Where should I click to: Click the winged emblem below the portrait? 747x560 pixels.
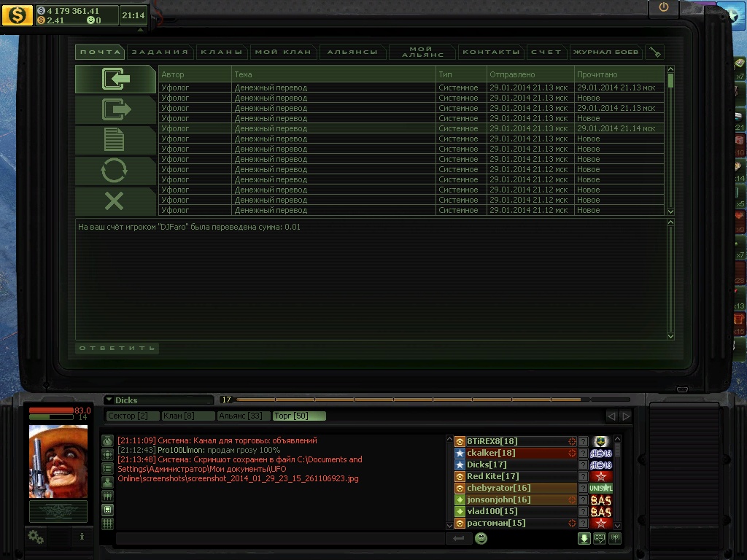pos(58,512)
